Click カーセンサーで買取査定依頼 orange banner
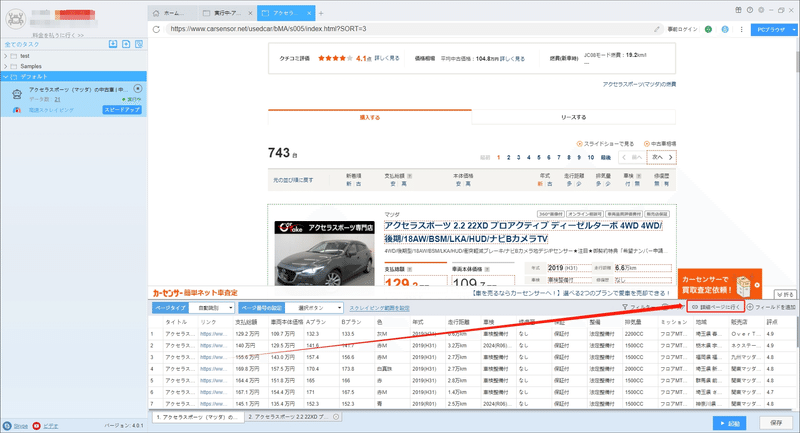The height and width of the screenshot is (433, 800). tap(719, 286)
